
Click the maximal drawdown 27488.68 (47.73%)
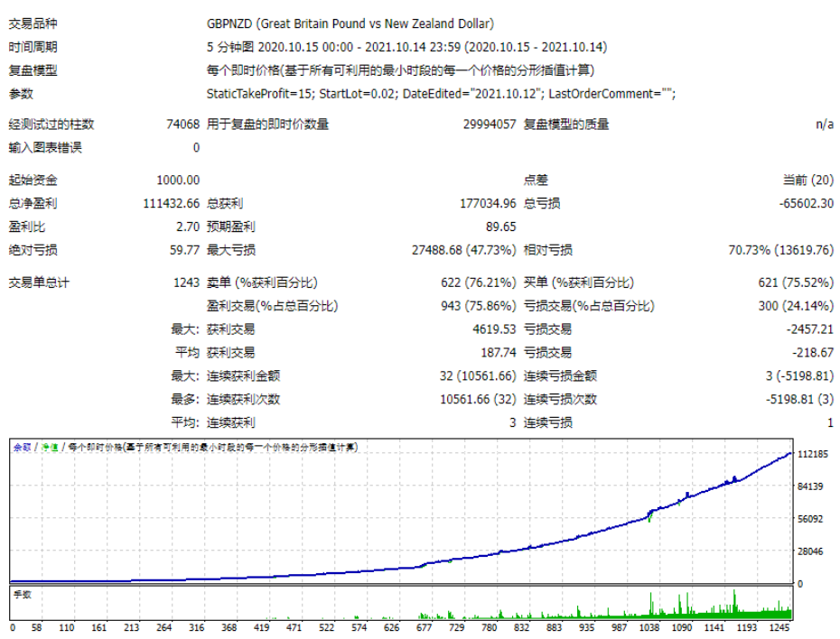click(464, 250)
